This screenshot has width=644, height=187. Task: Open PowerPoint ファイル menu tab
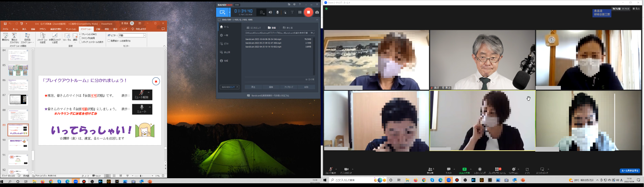pyautogui.click(x=5, y=29)
